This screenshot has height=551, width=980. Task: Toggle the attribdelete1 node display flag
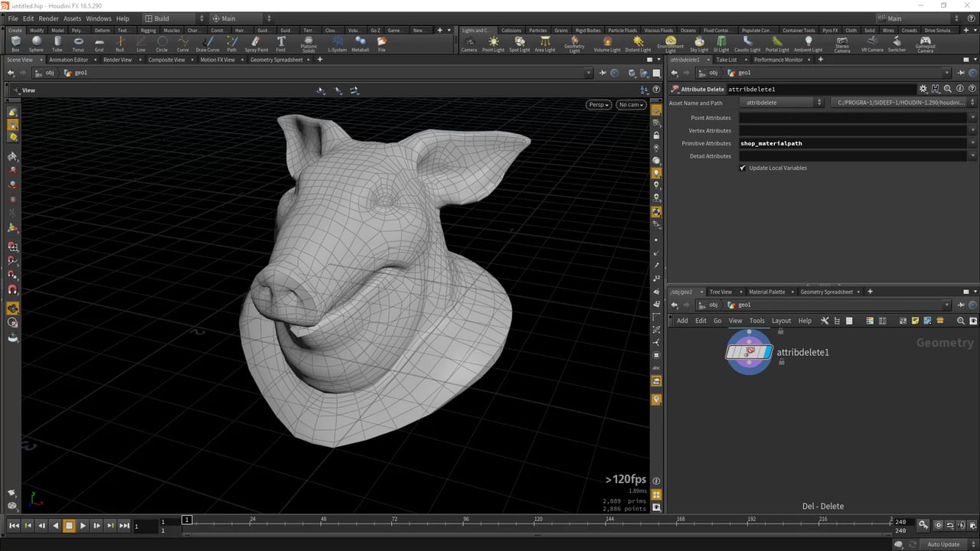click(768, 352)
